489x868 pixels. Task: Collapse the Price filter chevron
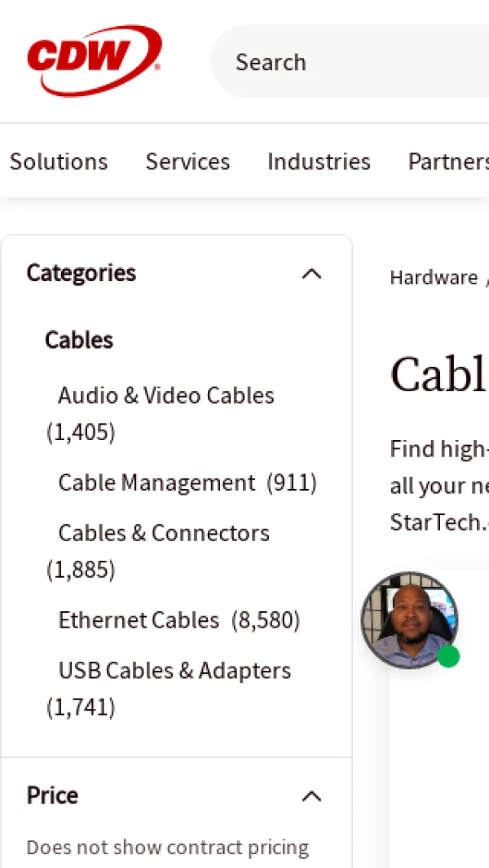click(311, 796)
